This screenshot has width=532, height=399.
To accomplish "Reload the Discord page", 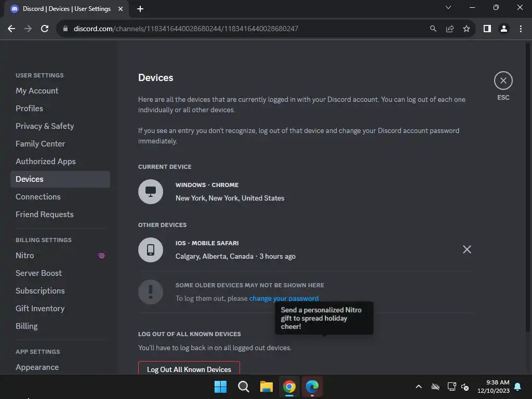I will click(x=45, y=29).
